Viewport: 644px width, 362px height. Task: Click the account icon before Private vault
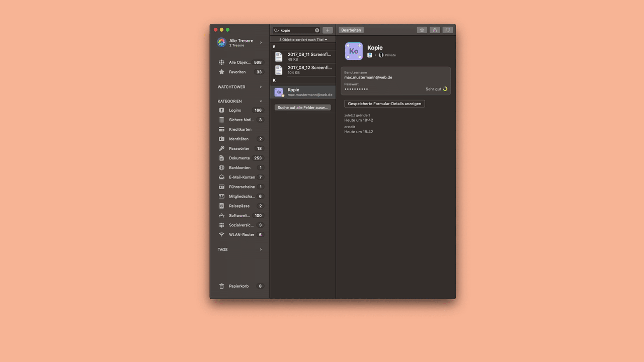[x=370, y=55]
